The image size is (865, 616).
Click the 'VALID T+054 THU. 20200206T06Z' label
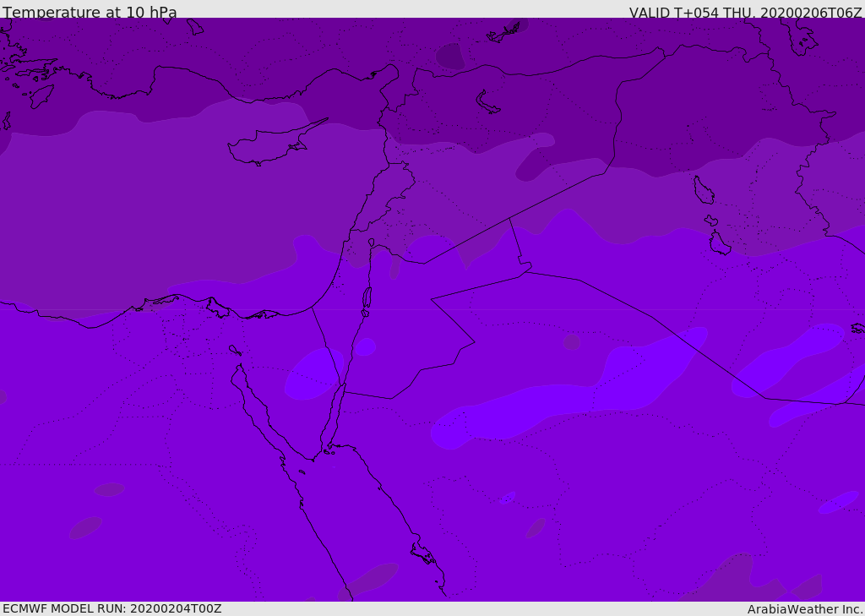(745, 13)
